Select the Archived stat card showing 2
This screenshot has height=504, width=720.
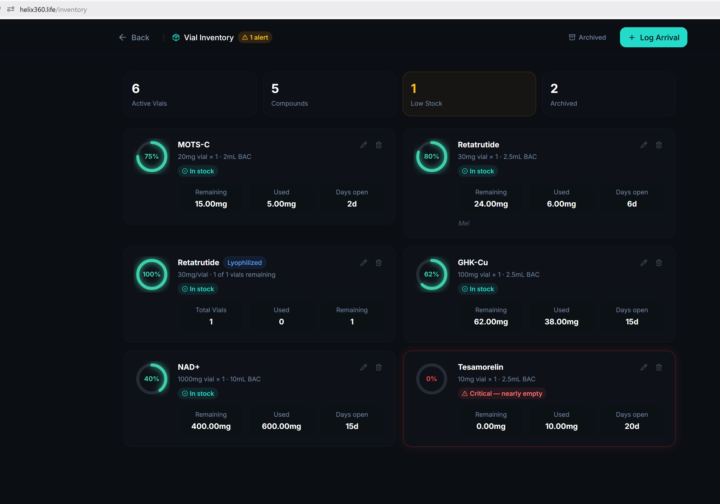coord(608,94)
